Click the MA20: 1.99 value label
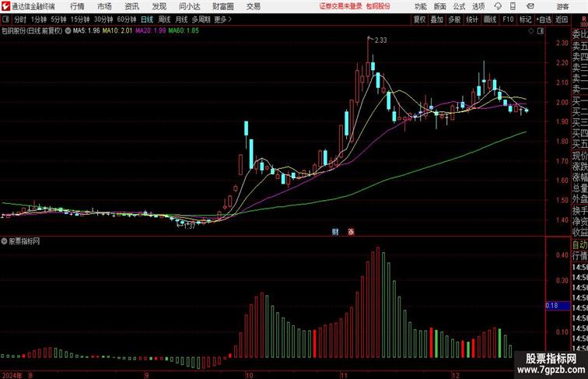588x379 pixels. (150, 31)
